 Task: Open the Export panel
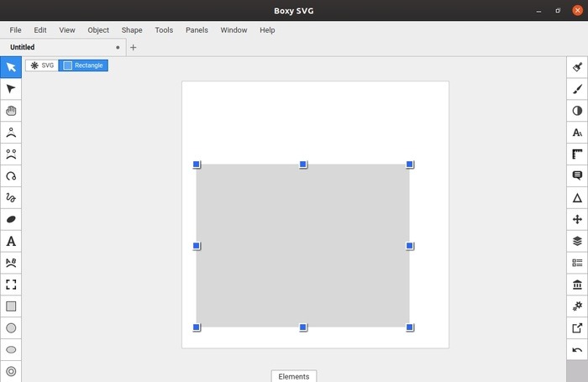click(x=577, y=328)
